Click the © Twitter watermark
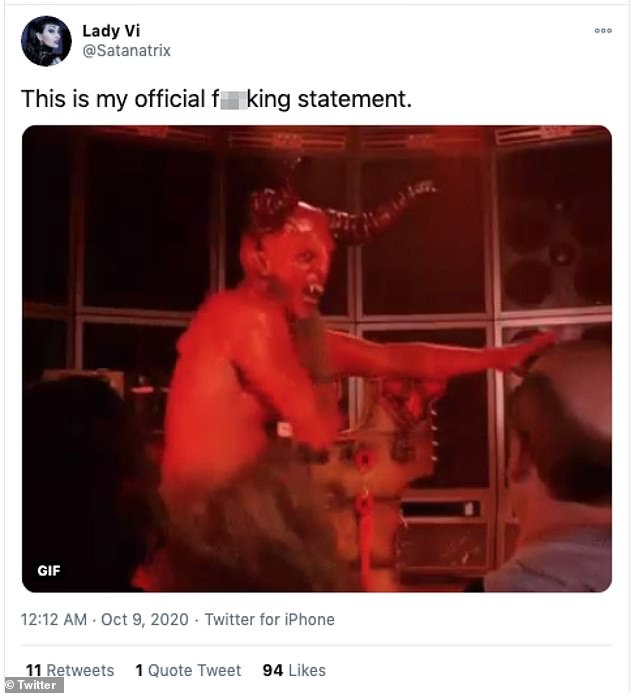 [x=32, y=685]
